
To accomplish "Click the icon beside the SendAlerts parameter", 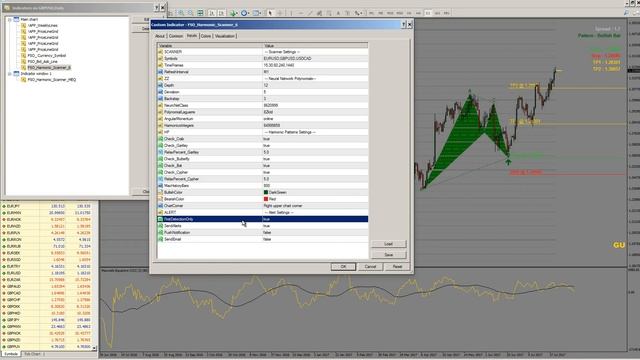I will (160, 226).
